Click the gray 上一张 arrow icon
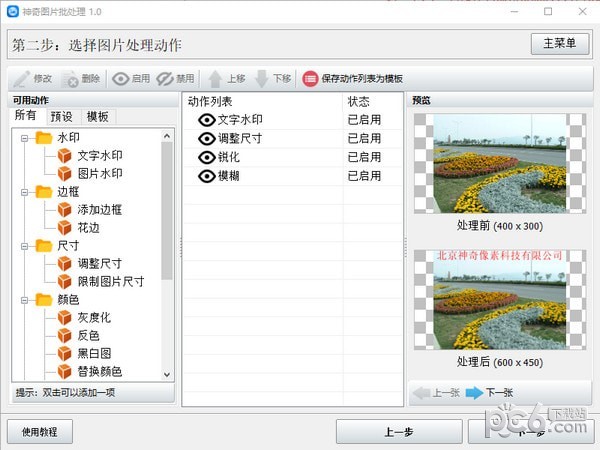600x450 pixels. point(422,393)
